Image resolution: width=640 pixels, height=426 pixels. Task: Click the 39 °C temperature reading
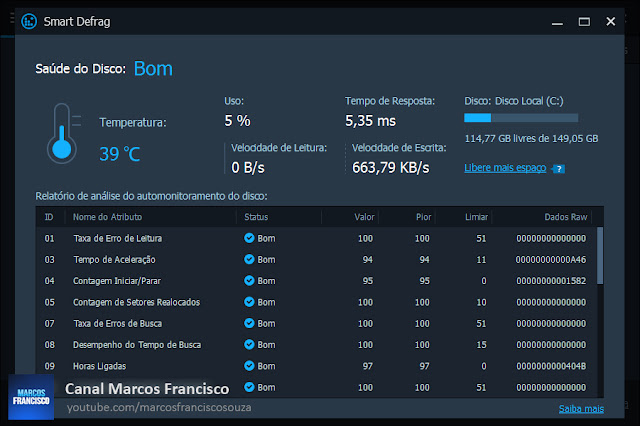tap(120, 154)
